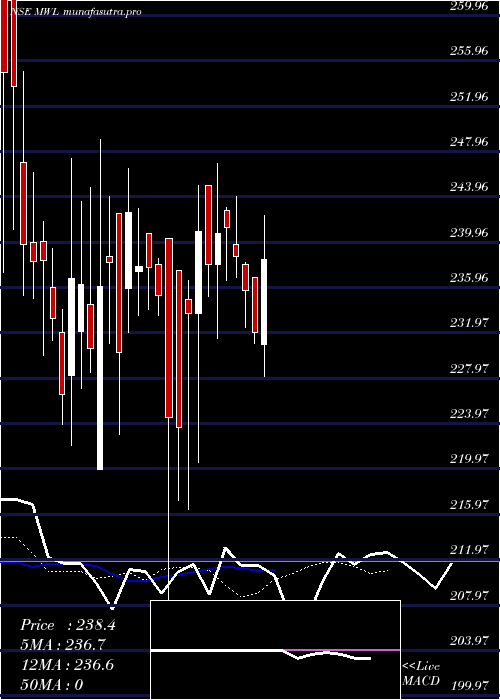Select the 219.97 price axis label
Image resolution: width=500 pixels, height=700 pixels.
469,458
